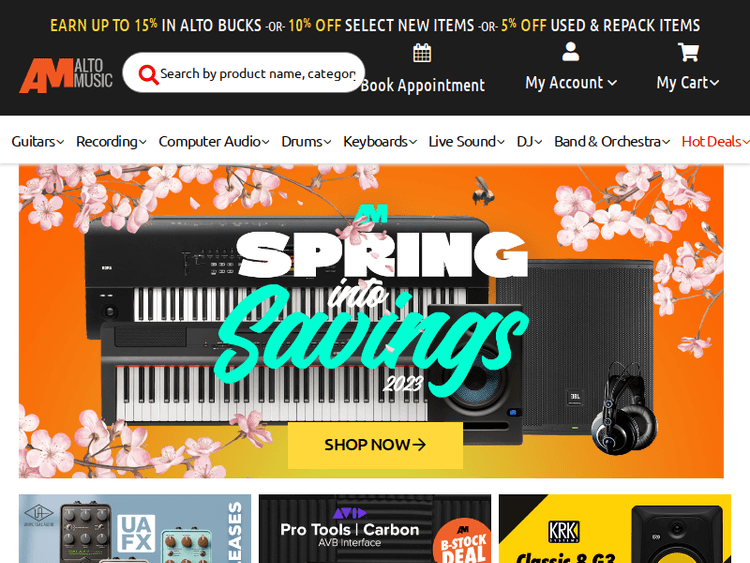This screenshot has width=750, height=563.
Task: Click the shopping cart icon
Action: tap(688, 52)
